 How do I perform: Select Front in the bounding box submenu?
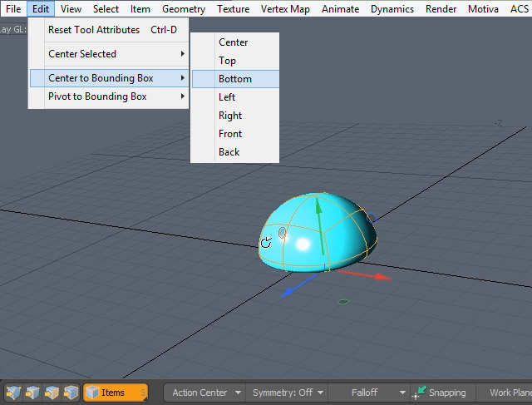click(x=235, y=134)
